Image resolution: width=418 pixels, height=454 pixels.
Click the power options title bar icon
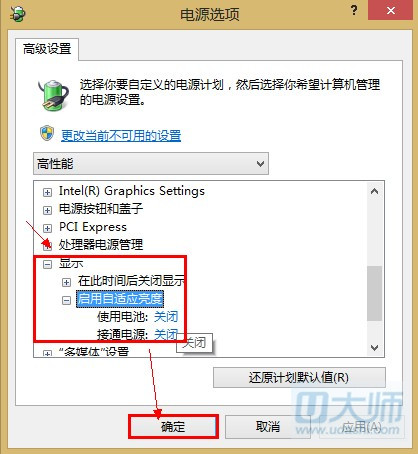pyautogui.click(x=17, y=14)
